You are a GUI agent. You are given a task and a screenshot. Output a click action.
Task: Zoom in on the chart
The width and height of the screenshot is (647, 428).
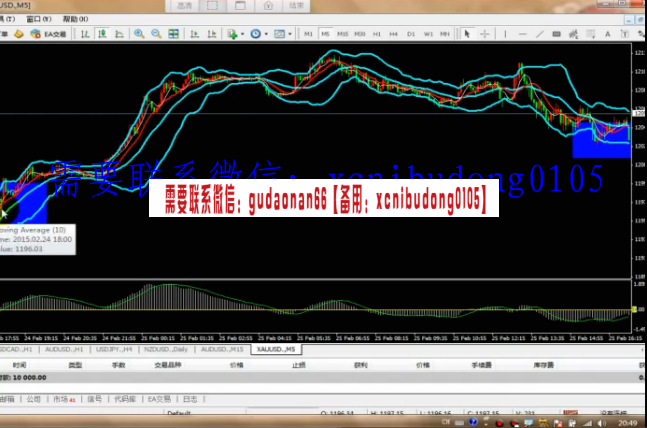139,34
